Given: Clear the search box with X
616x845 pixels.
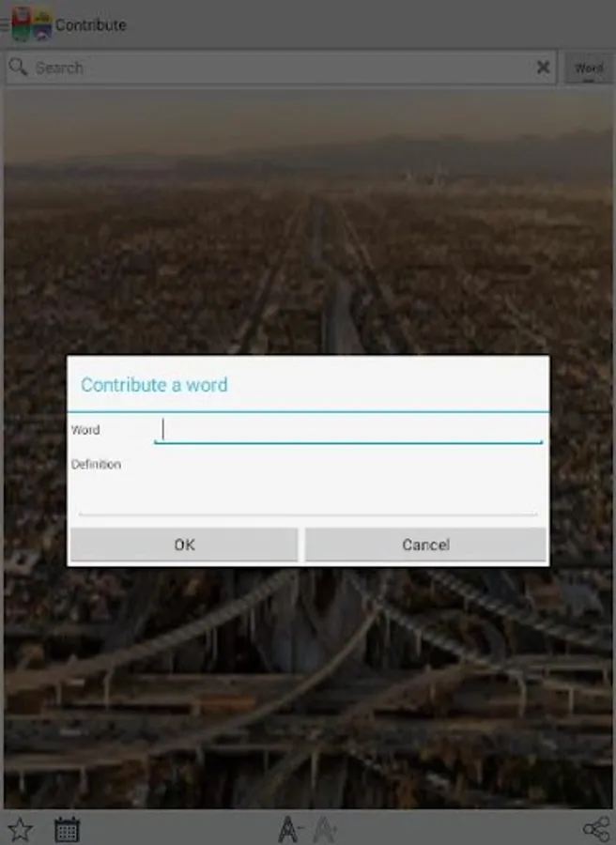Looking at the screenshot, I should pyautogui.click(x=544, y=68).
